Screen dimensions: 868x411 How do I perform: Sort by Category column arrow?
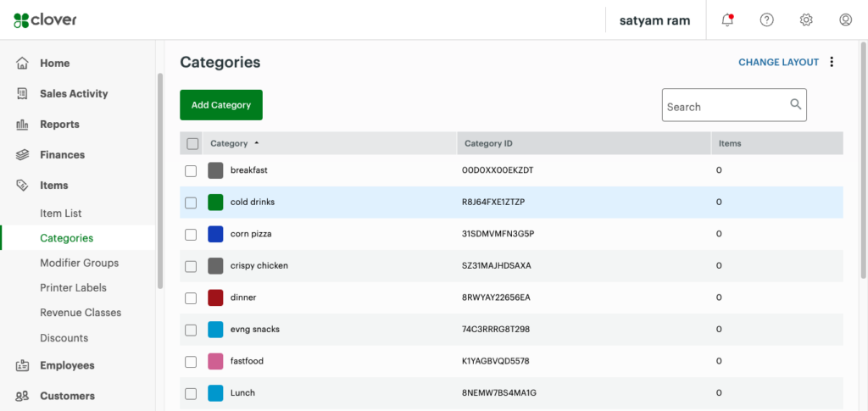click(257, 143)
